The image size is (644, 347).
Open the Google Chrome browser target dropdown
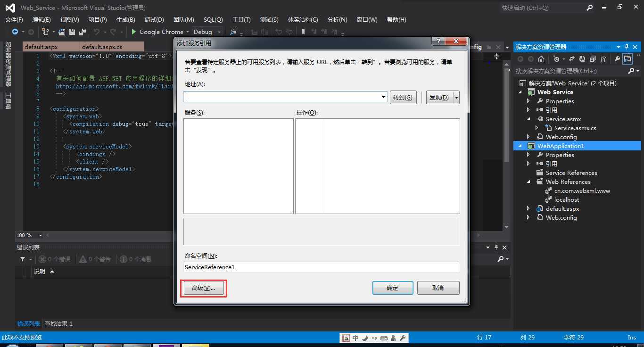click(x=187, y=32)
